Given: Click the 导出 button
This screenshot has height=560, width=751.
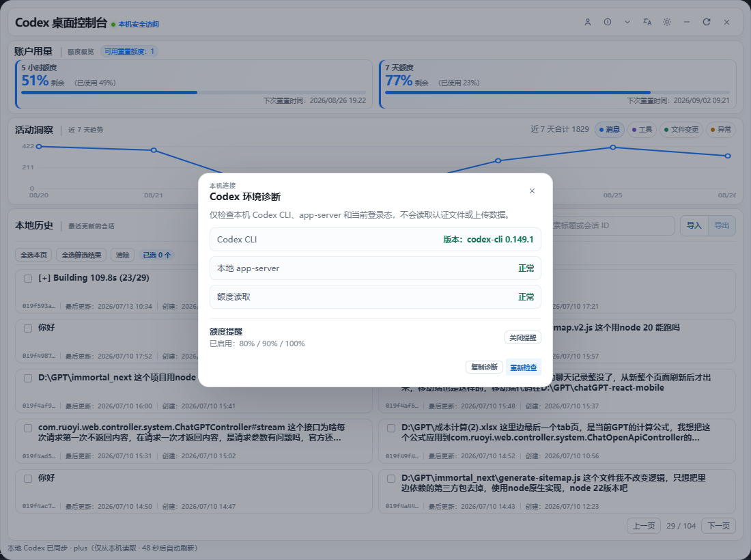Looking at the screenshot, I should click(x=722, y=225).
